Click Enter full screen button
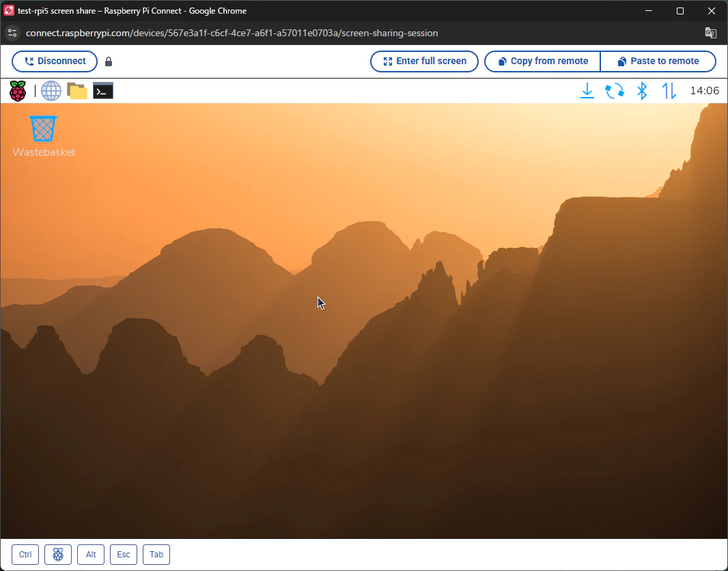The width and height of the screenshot is (728, 571). click(424, 61)
